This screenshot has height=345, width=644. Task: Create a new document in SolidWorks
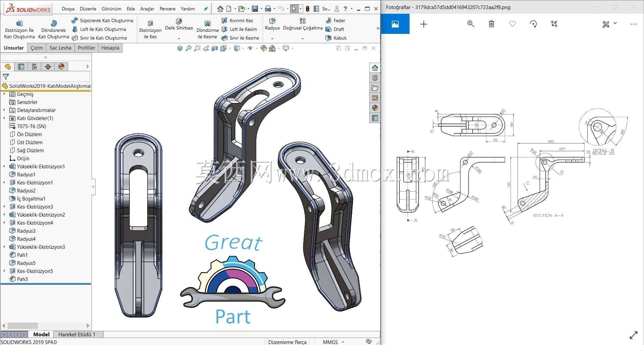229,9
